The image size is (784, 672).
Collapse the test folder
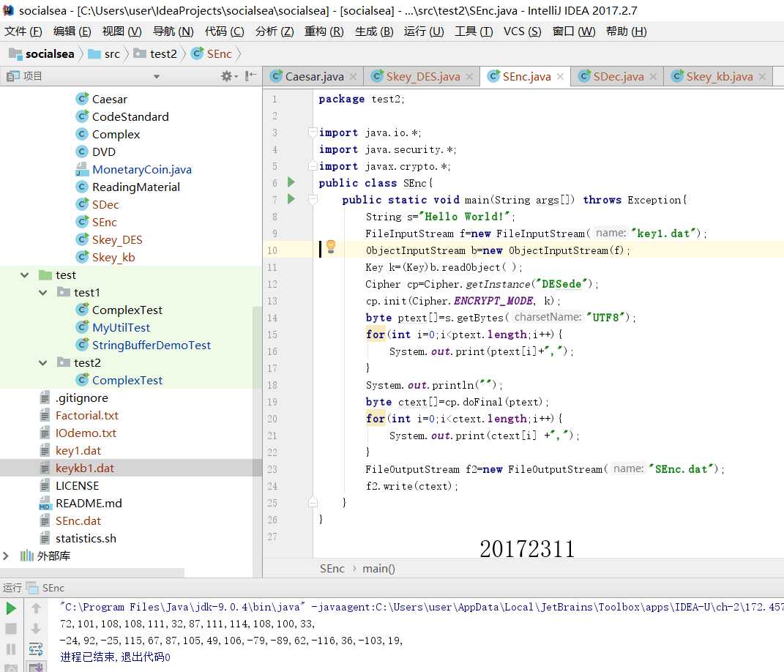pyautogui.click(x=24, y=275)
